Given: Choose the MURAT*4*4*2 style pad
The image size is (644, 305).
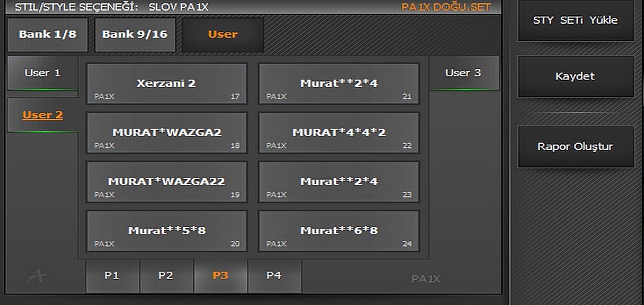Looking at the screenshot, I should point(339,133).
